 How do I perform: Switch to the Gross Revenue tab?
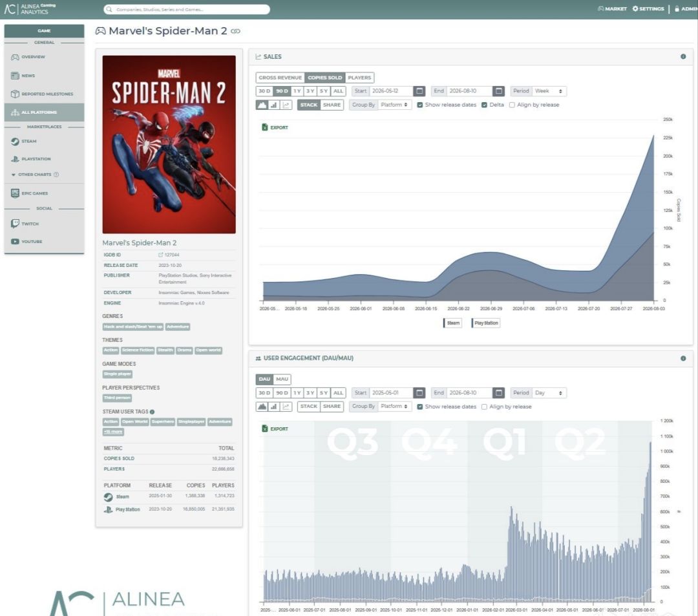click(280, 78)
